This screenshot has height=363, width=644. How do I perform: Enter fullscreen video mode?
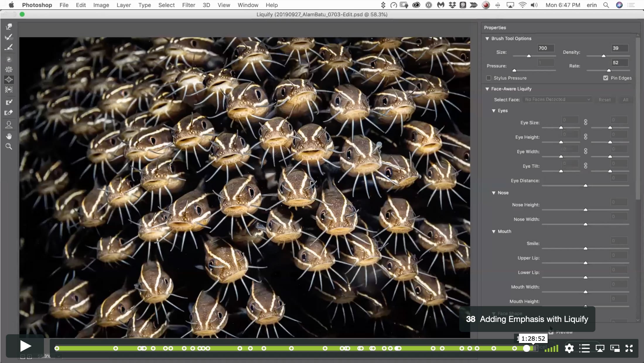click(x=629, y=348)
